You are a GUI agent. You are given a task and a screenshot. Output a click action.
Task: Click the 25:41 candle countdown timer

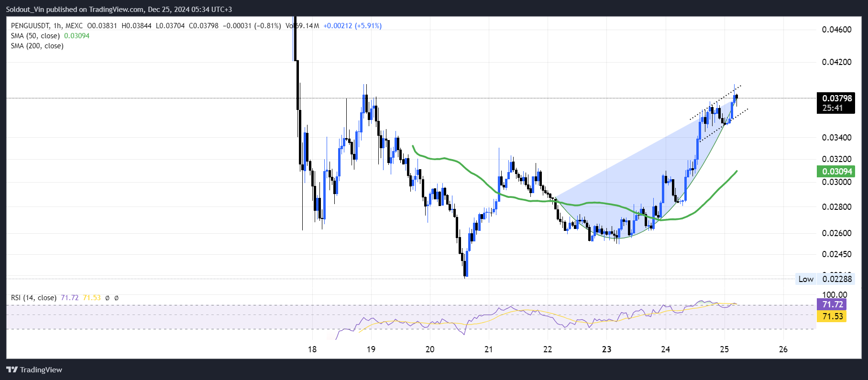tap(832, 108)
